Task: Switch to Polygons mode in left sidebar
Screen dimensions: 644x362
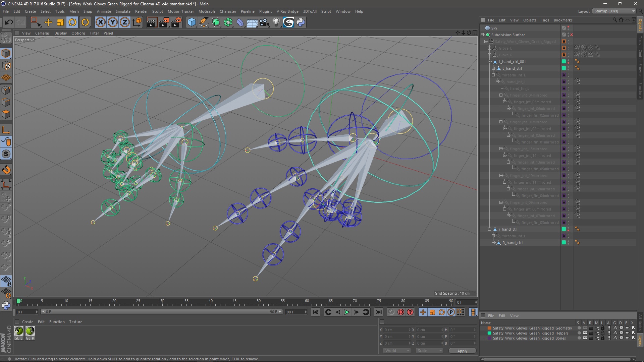Action: click(x=6, y=115)
